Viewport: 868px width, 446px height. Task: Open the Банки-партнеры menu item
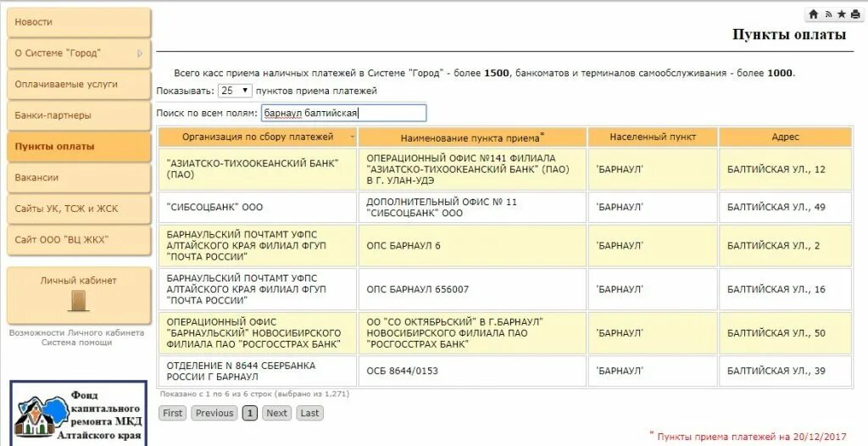tap(79, 115)
